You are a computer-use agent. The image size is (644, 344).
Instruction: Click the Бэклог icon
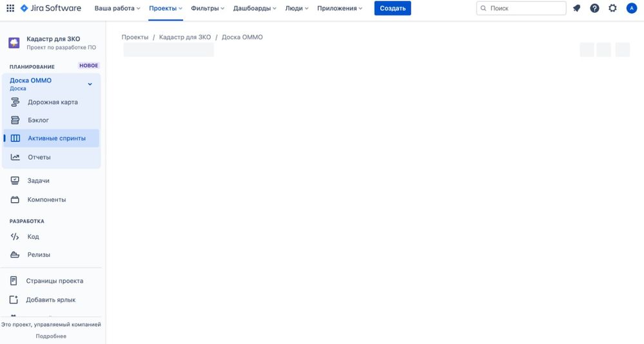[x=15, y=120]
